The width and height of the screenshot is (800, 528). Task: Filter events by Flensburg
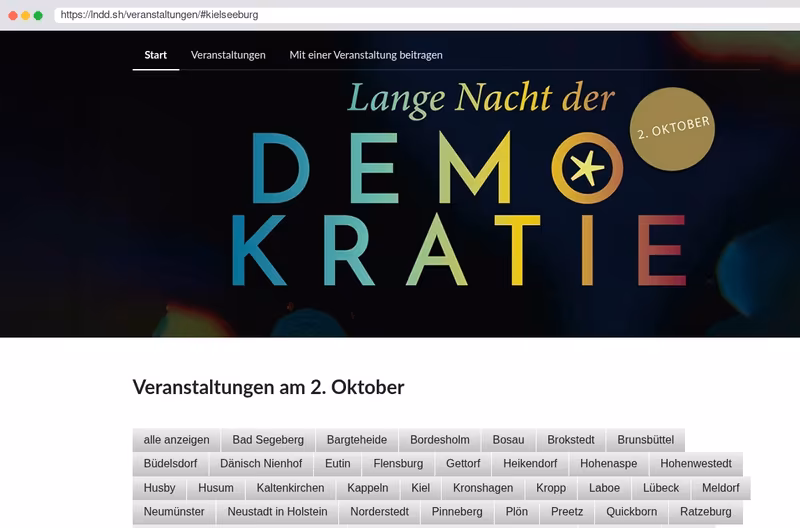click(x=398, y=464)
